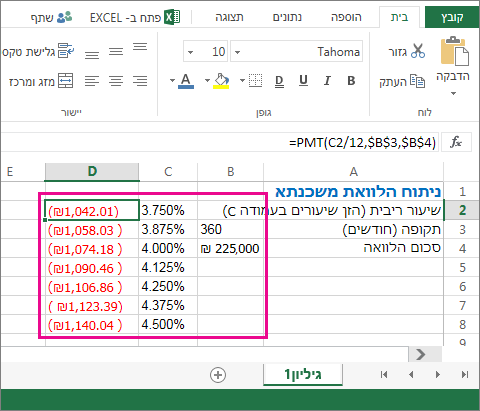Select column D header
The height and width of the screenshot is (411, 480).
point(92,172)
